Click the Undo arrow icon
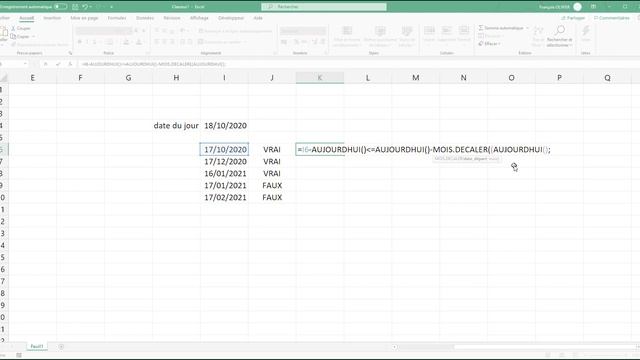 84,7
